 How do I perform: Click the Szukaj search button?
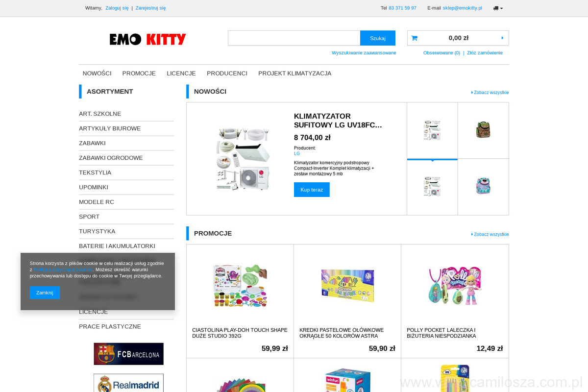378,38
